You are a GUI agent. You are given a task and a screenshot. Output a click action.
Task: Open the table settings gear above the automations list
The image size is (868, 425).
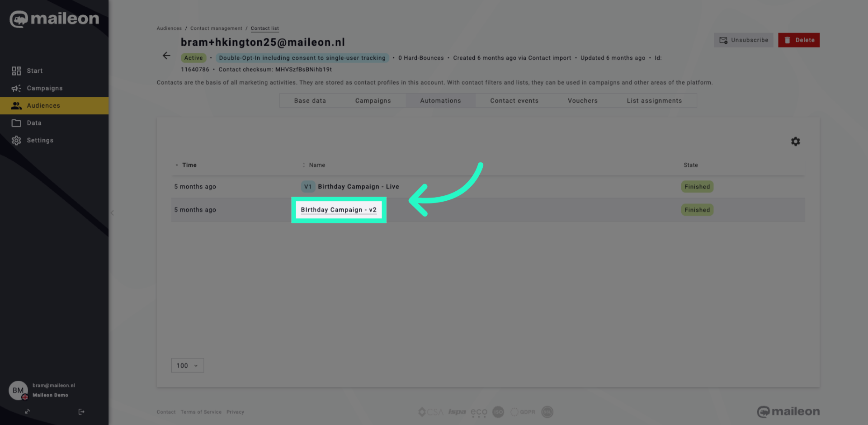(795, 141)
